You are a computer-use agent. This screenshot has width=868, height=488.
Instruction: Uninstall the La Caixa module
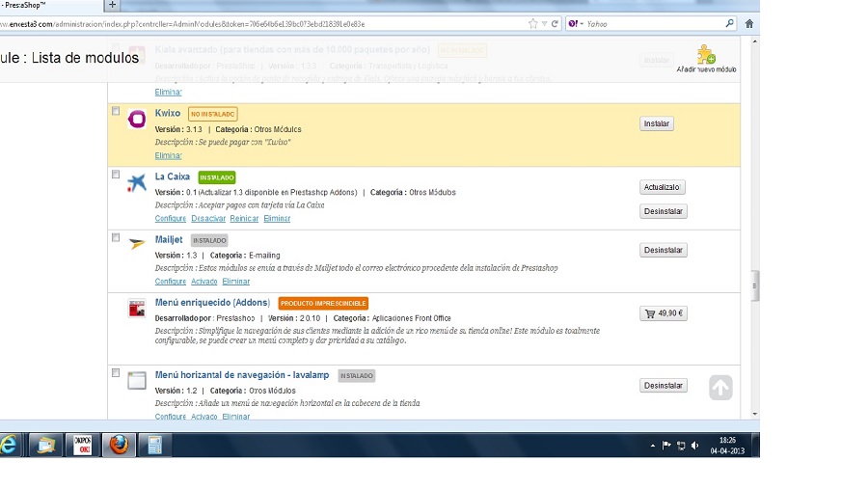tap(664, 211)
